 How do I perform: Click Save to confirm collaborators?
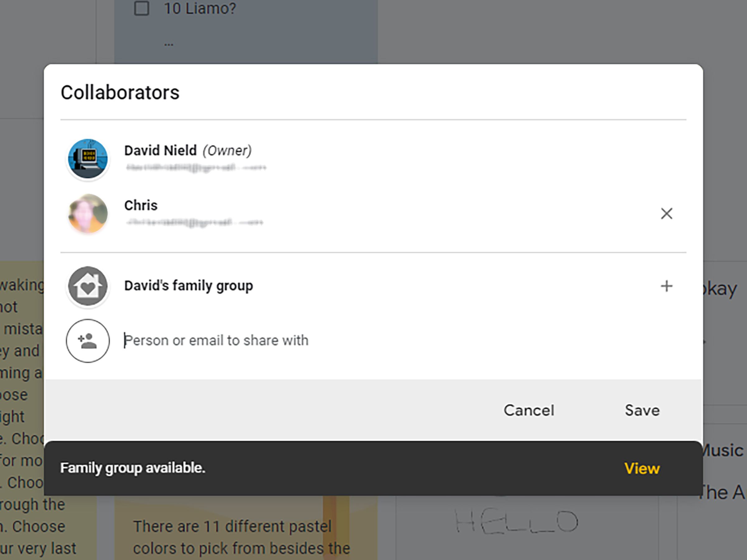(640, 409)
